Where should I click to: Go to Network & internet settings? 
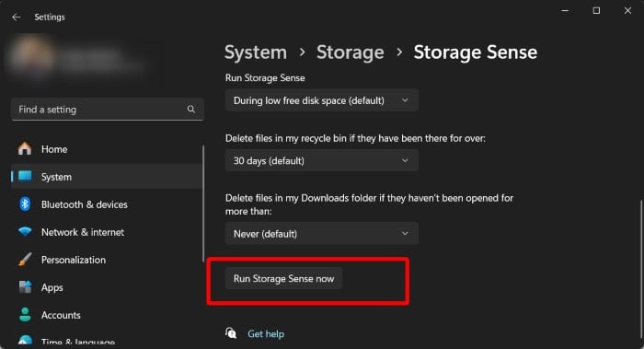coord(107,232)
